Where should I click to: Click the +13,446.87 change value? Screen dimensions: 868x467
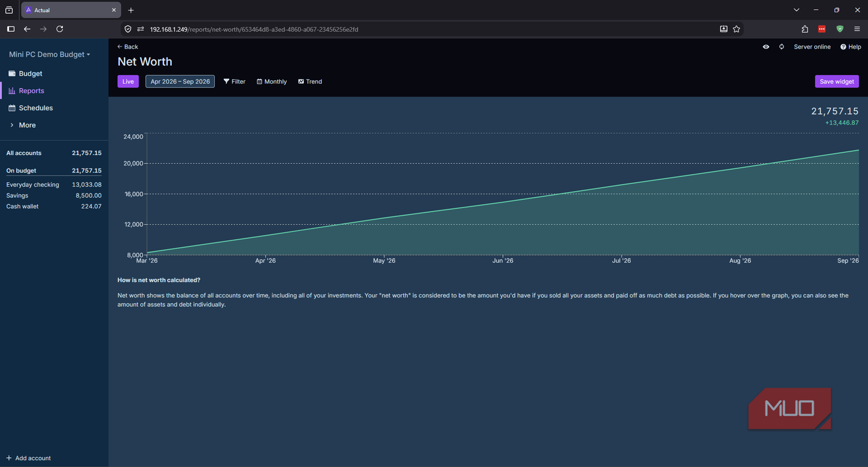tap(842, 123)
